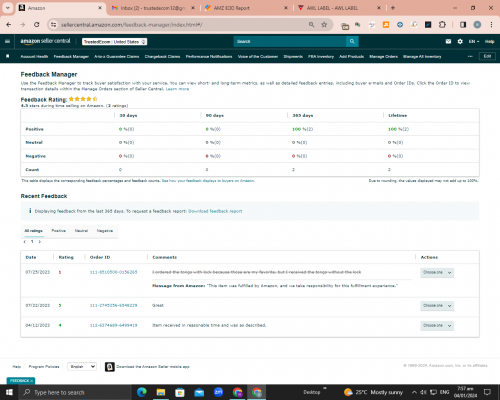Click inside the Seller Central search field
Viewport: 500px width, 400px height.
(290, 42)
